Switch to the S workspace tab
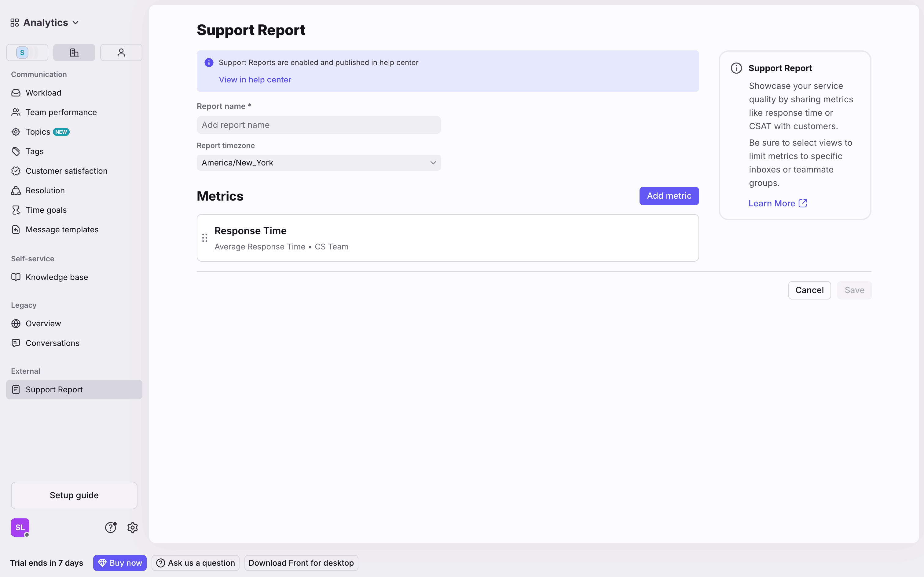924x577 pixels. tap(27, 52)
